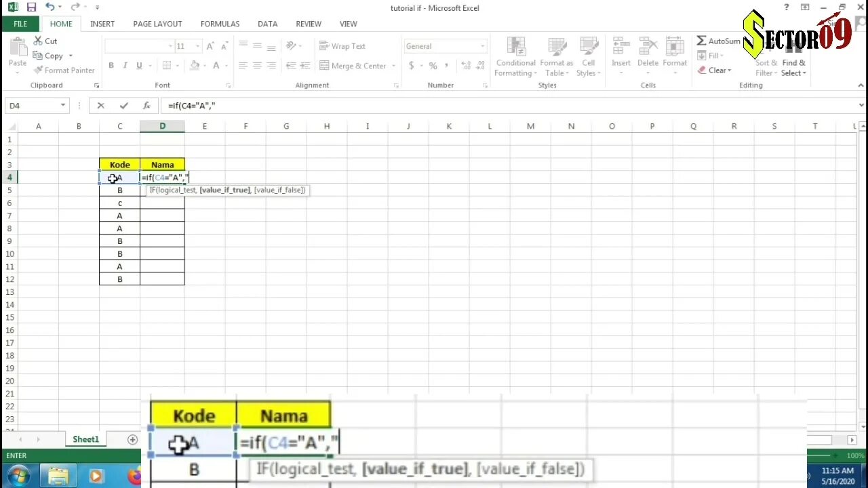Activate the Format Painter
Image resolution: width=868 pixels, height=488 pixels.
(64, 70)
